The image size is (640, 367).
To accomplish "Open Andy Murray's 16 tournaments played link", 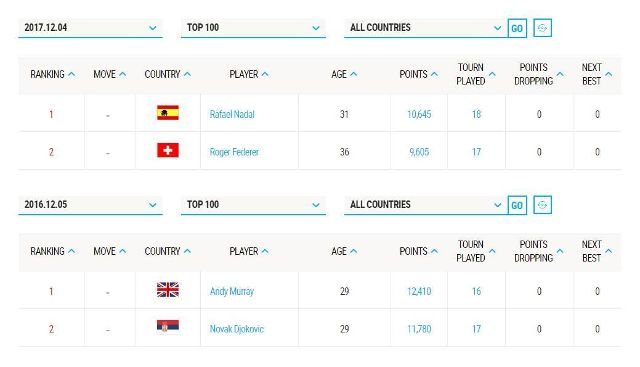I will coord(476,291).
